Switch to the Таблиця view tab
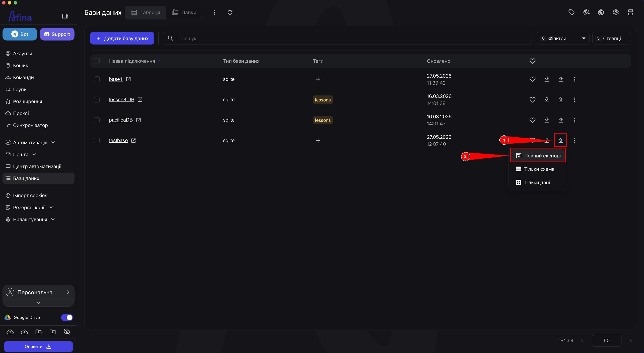This screenshot has width=644, height=353. pyautogui.click(x=146, y=13)
